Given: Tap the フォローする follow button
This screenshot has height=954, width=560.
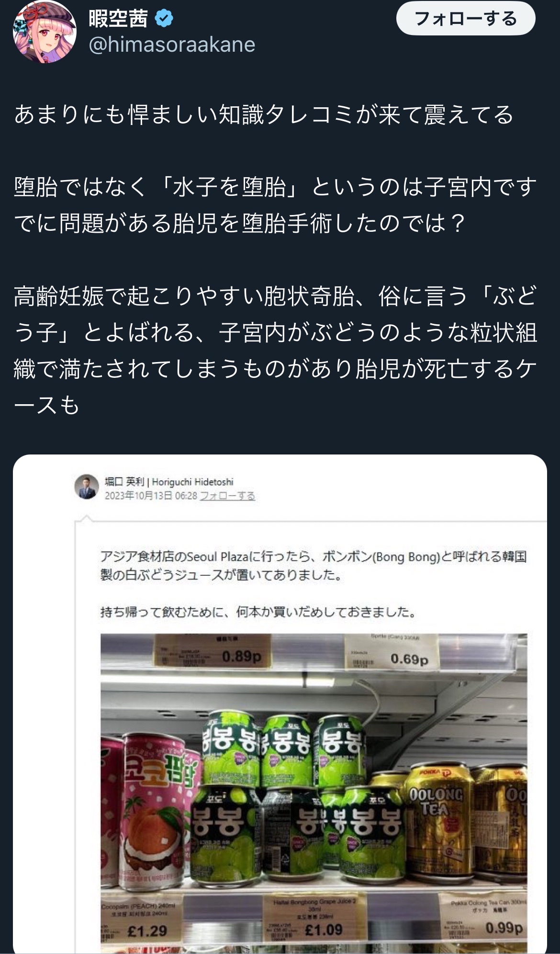Looking at the screenshot, I should (x=465, y=18).
